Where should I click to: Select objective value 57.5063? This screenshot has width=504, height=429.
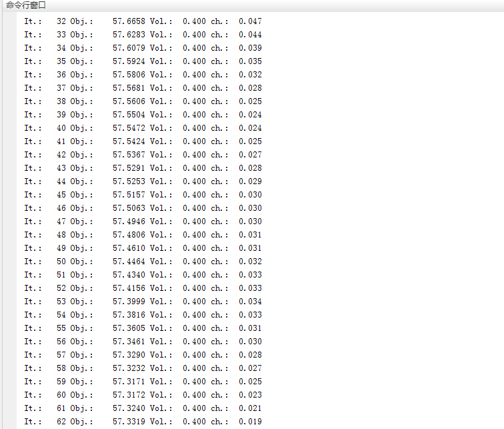coord(129,208)
